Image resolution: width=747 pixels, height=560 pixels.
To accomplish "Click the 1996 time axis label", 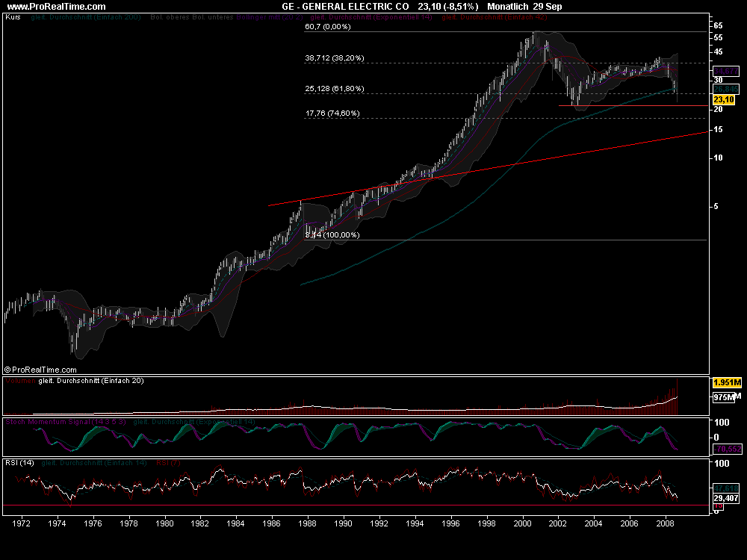I will point(450,523).
